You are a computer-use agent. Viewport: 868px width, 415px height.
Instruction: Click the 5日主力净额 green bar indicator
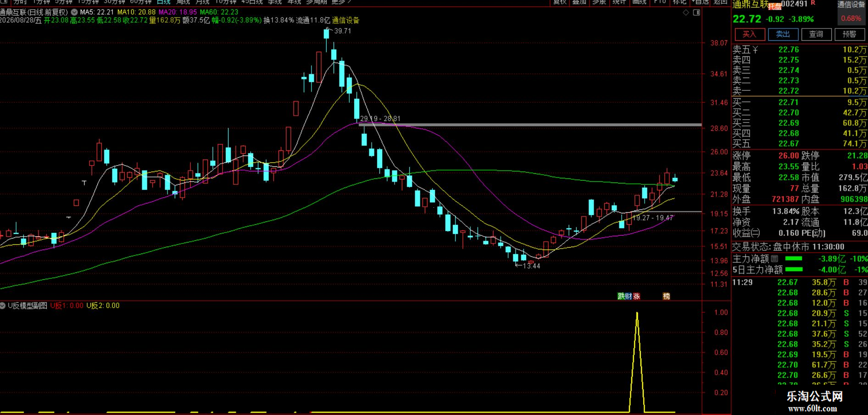pyautogui.click(x=794, y=270)
